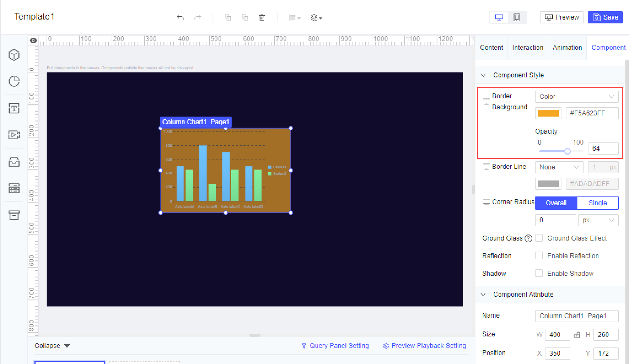
Task: Select the media/video component icon
Action: tap(14, 135)
